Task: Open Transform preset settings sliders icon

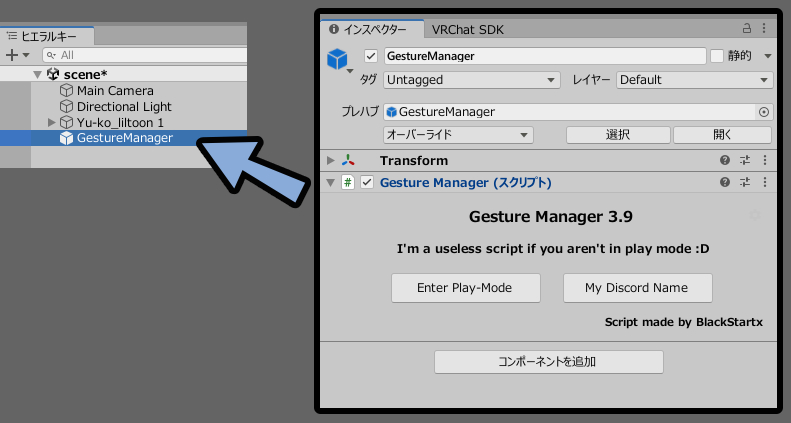Action: click(x=745, y=160)
